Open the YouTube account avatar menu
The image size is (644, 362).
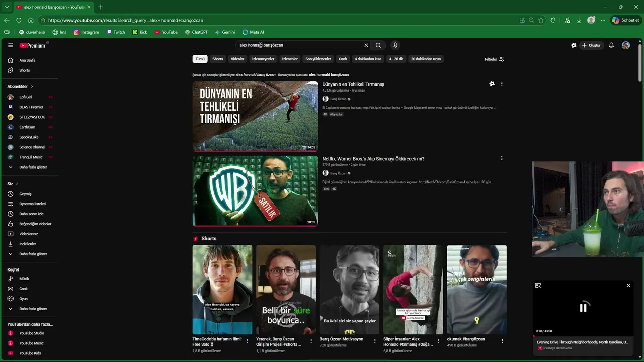point(626,45)
